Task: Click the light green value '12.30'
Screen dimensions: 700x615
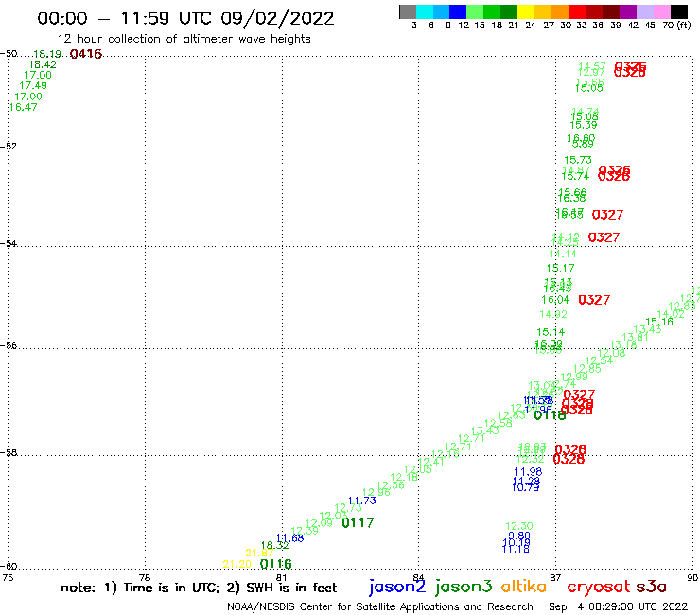Action: (519, 527)
